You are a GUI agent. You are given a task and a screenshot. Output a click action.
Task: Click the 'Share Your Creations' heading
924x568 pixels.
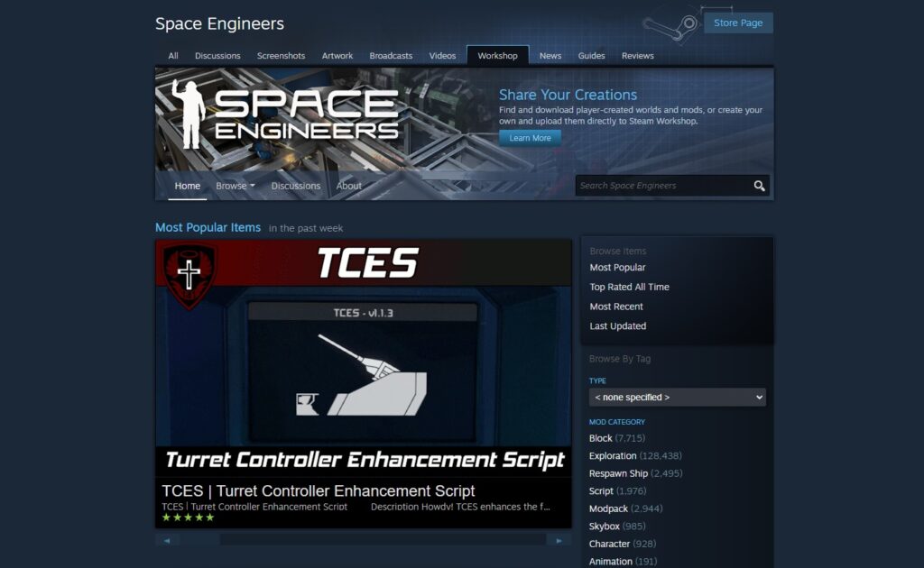pyautogui.click(x=568, y=95)
